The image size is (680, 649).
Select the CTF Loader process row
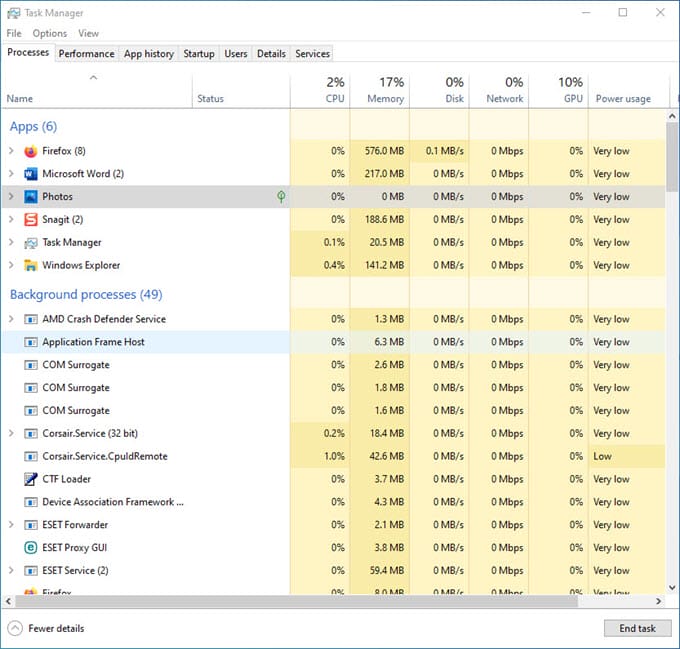click(x=333, y=479)
